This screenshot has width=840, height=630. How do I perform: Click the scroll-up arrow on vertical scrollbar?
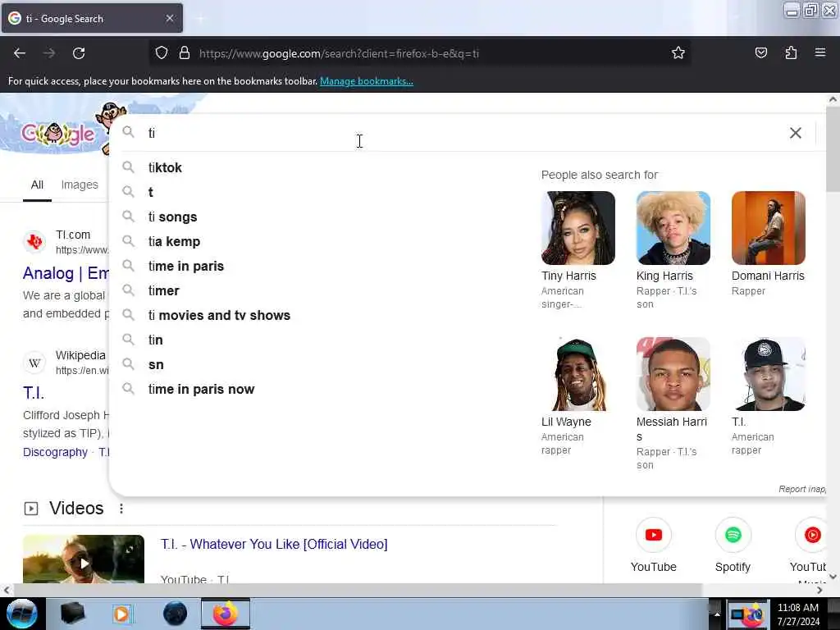(x=833, y=99)
